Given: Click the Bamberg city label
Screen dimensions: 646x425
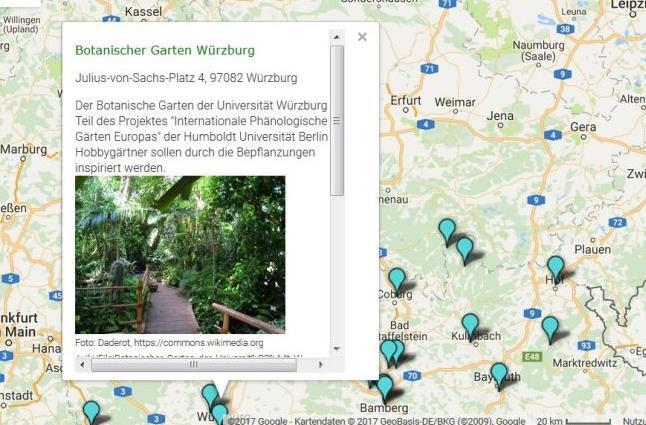Looking at the screenshot, I should (384, 408).
